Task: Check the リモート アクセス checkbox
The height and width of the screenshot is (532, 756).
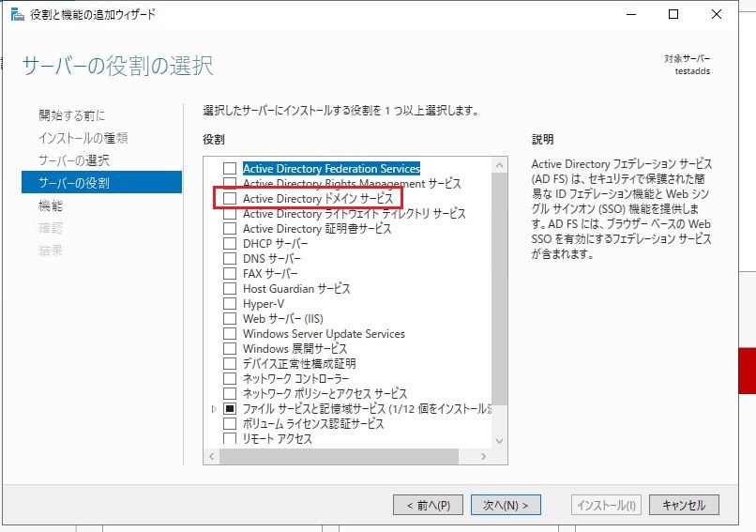Action: coord(230,438)
